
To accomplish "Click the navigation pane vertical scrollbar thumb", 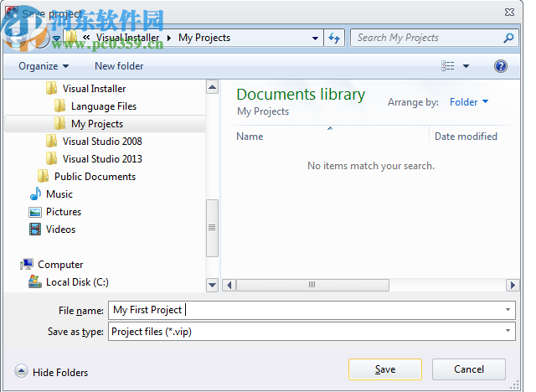I will coord(212,228).
